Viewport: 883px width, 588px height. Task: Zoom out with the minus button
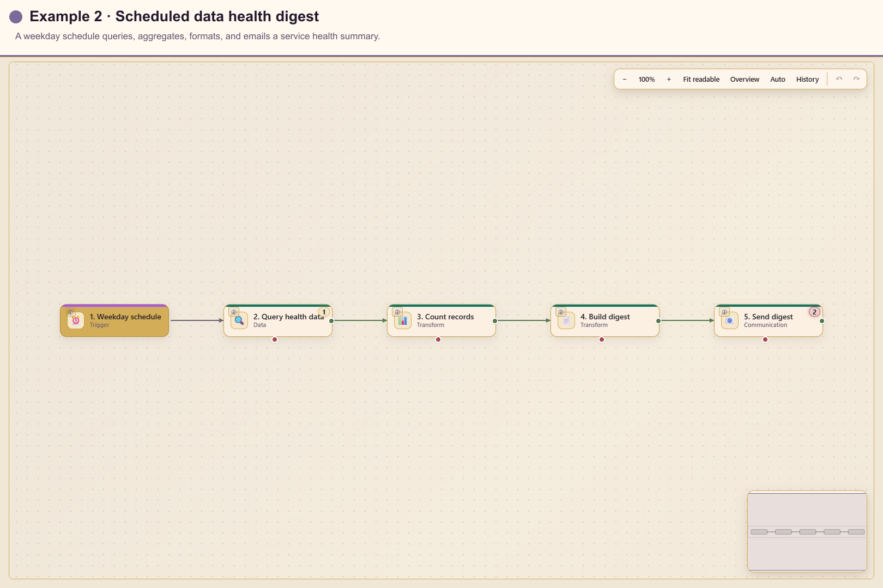point(625,79)
